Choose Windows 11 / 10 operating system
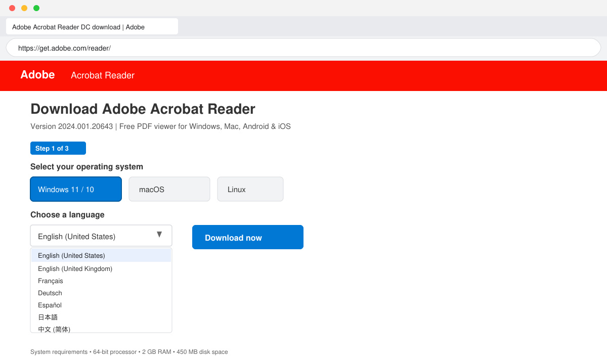Viewport: 607px width, 364px height. tap(76, 189)
